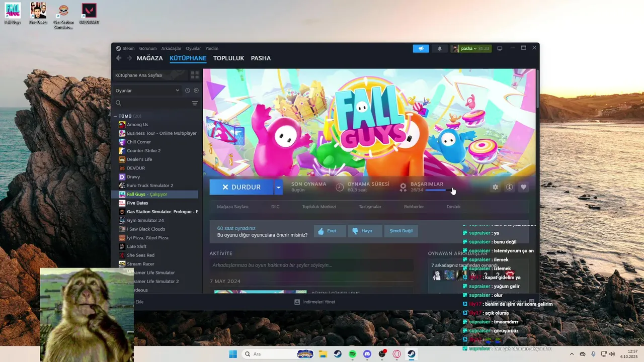
Task: Open the Oyunlar menu
Action: pos(193,49)
